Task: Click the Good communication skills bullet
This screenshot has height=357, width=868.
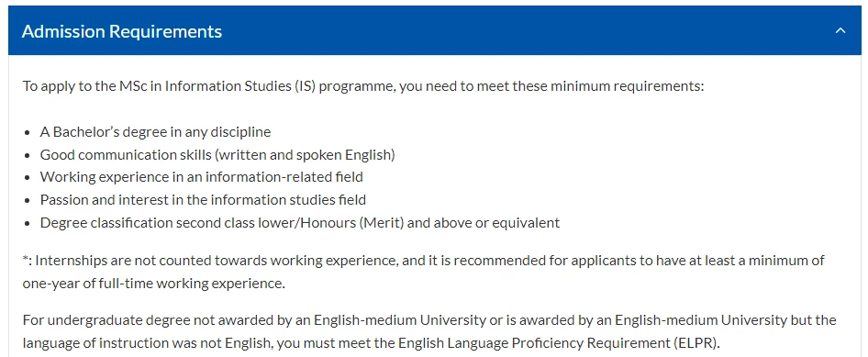Action: (217, 155)
